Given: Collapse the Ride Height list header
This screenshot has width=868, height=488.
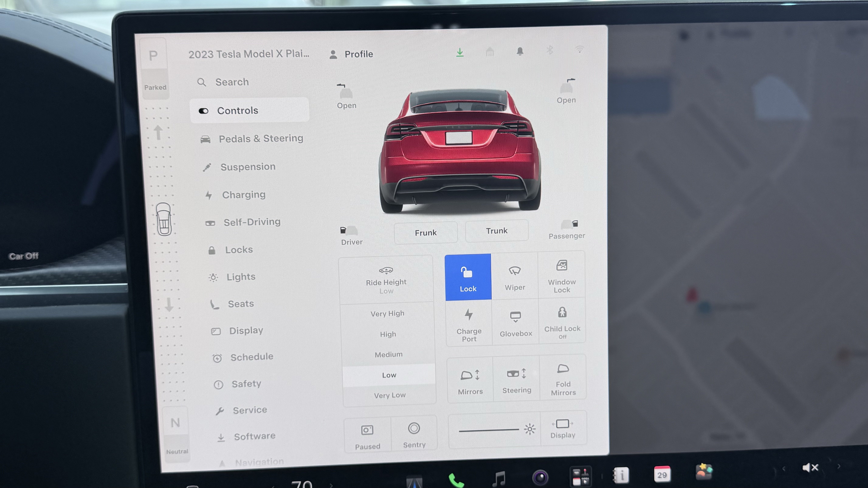Looking at the screenshot, I should 386,280.
